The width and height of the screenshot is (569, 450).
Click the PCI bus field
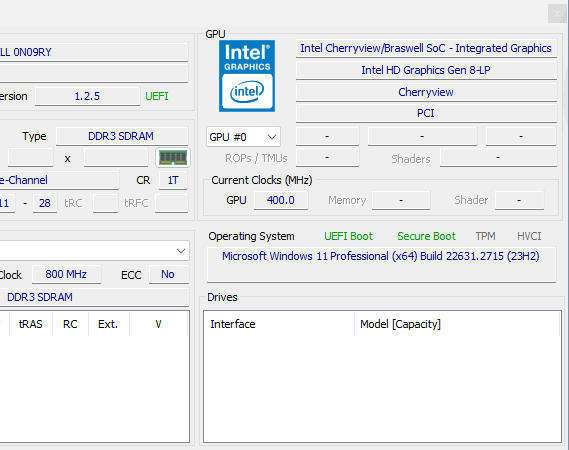426,113
